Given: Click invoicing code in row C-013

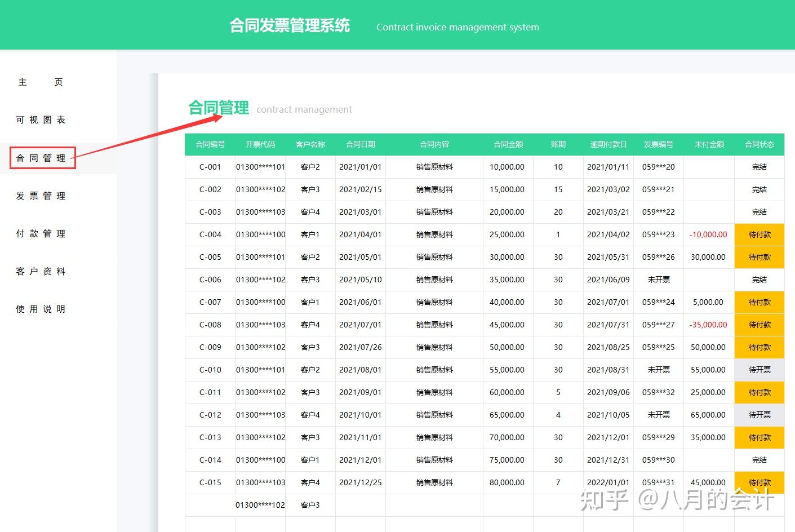Looking at the screenshot, I should pyautogui.click(x=260, y=437).
